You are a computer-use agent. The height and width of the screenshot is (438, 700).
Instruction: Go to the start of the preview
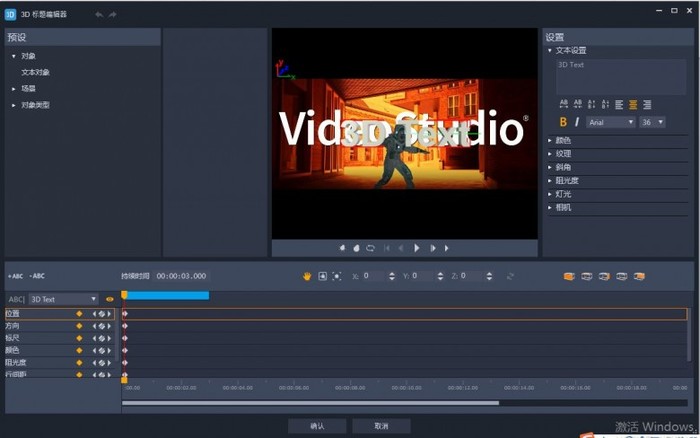[x=387, y=248]
